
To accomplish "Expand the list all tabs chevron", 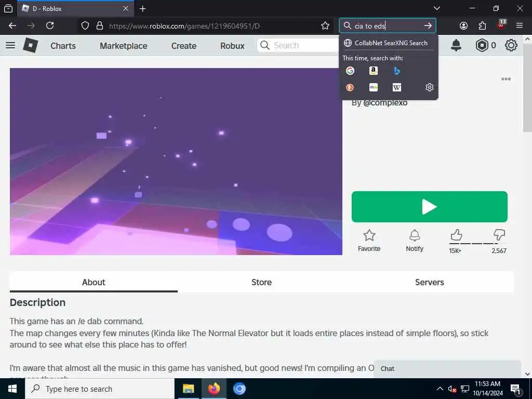I will click(x=437, y=8).
